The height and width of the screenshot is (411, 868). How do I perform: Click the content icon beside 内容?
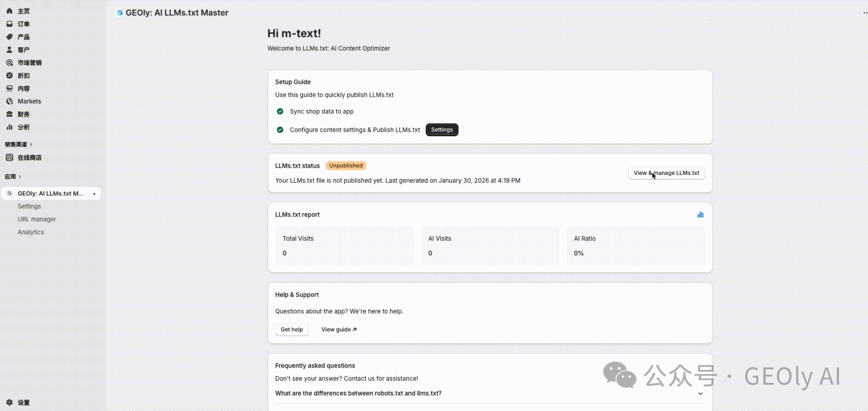pos(9,88)
